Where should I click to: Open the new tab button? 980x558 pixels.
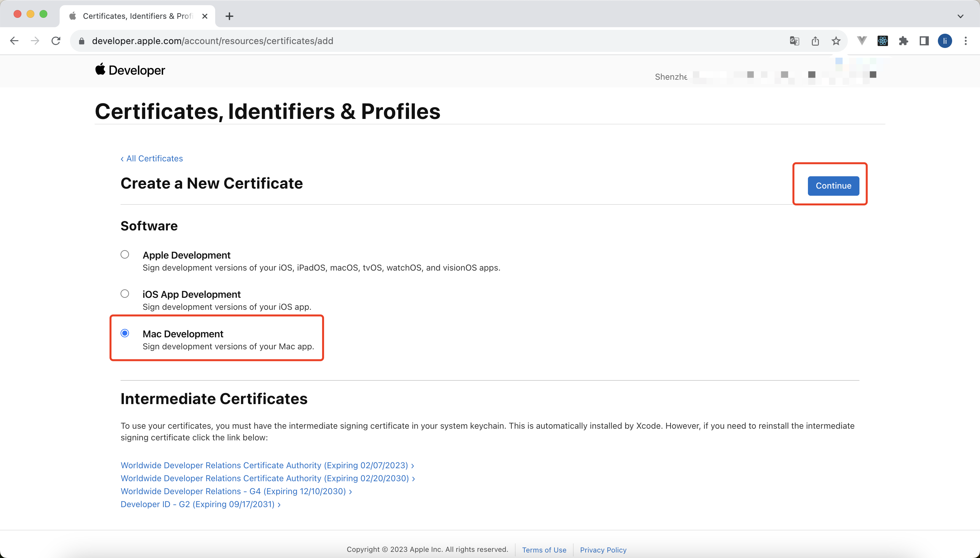pyautogui.click(x=229, y=16)
